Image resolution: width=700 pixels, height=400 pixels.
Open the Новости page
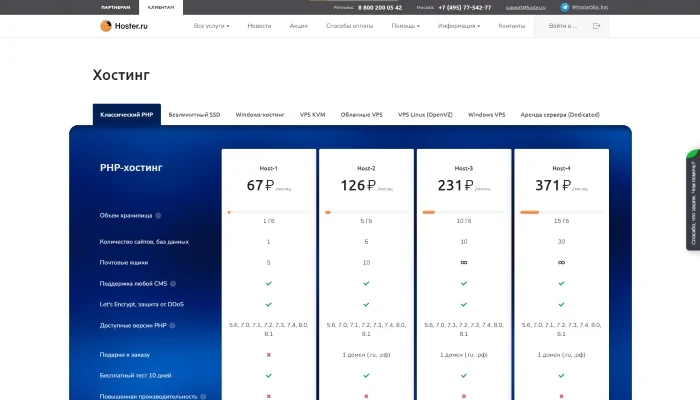pyautogui.click(x=259, y=26)
